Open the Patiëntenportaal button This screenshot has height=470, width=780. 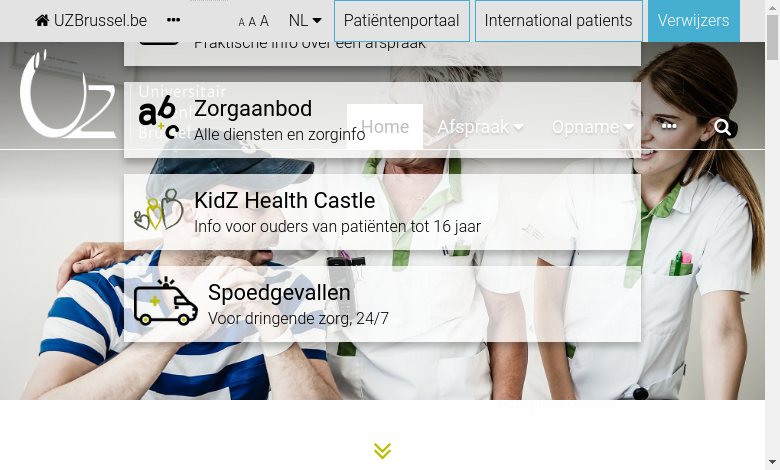(401, 21)
